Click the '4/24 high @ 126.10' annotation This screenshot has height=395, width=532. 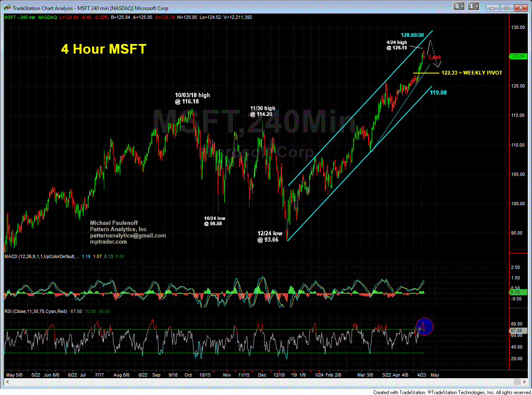coord(396,45)
